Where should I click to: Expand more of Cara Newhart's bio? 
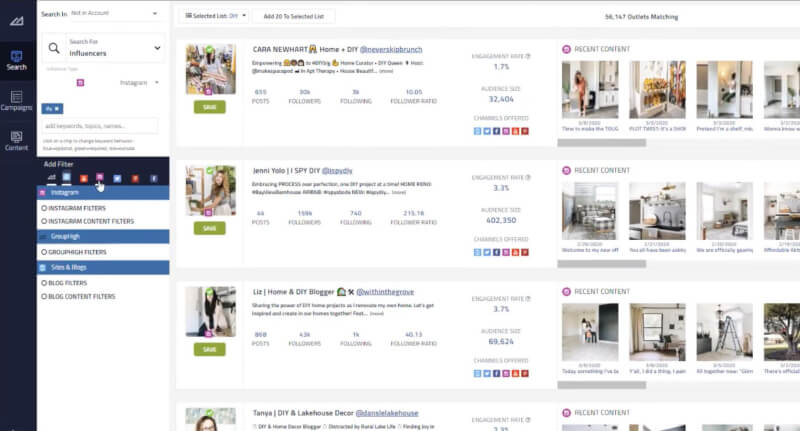pos(386,71)
